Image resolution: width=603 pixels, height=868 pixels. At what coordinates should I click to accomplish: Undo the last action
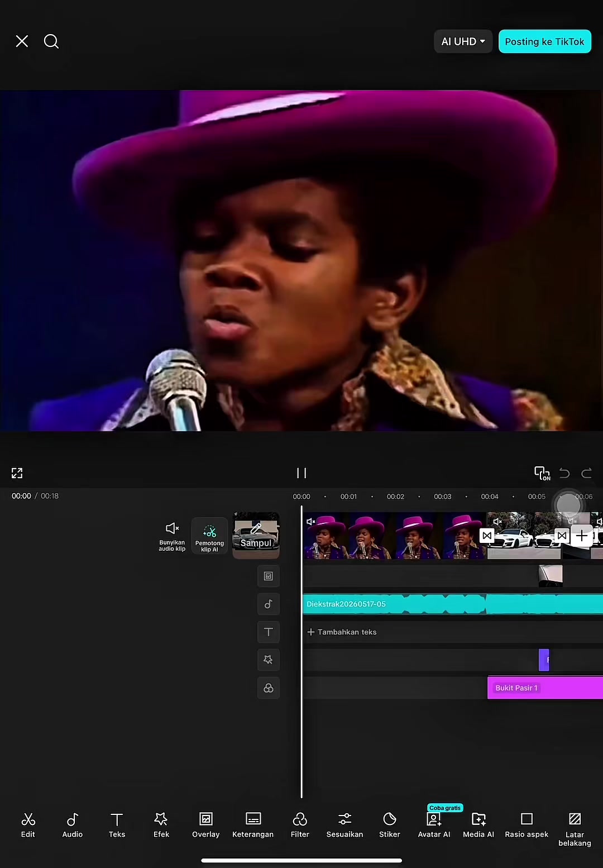click(564, 473)
